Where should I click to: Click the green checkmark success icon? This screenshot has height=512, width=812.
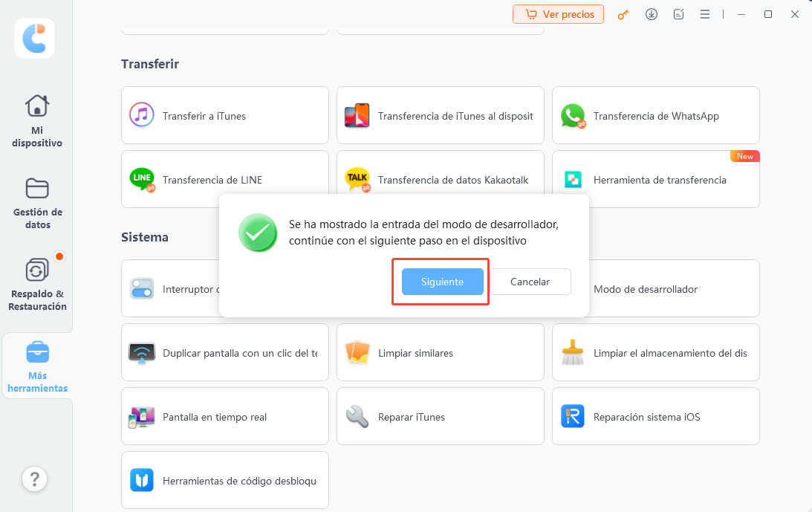[258, 233]
